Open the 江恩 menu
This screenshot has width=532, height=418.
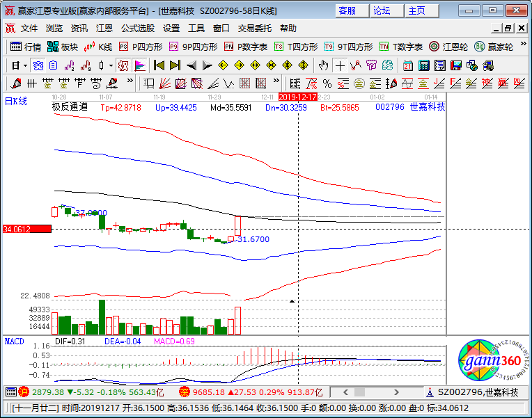click(104, 29)
